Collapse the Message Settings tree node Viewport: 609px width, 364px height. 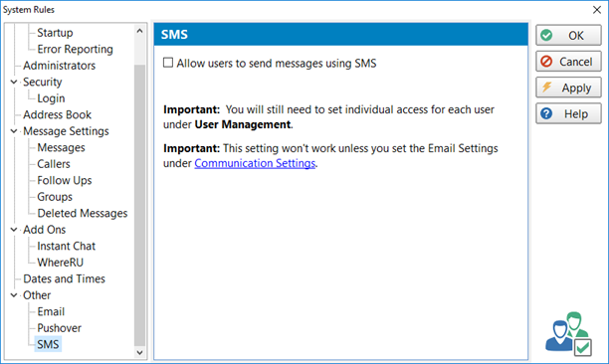[x=14, y=131]
